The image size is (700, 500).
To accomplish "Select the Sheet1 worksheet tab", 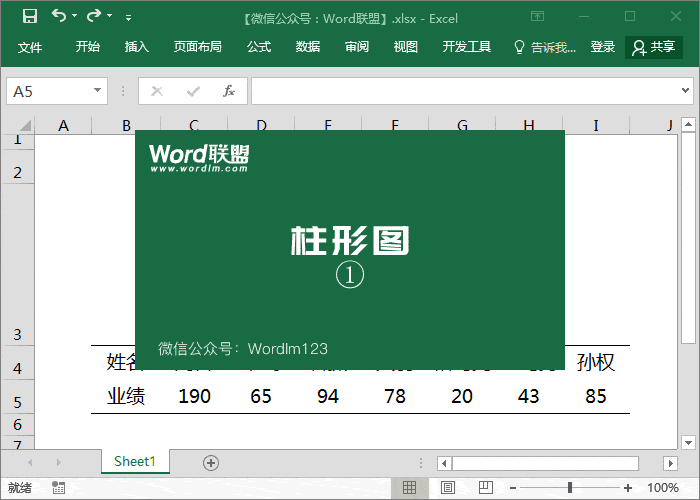I will coord(135,462).
